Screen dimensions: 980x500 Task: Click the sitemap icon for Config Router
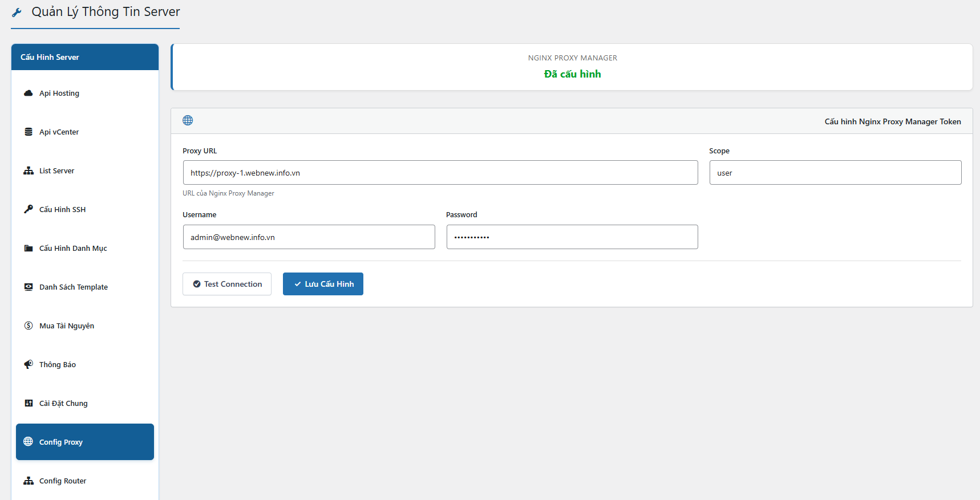29,481
